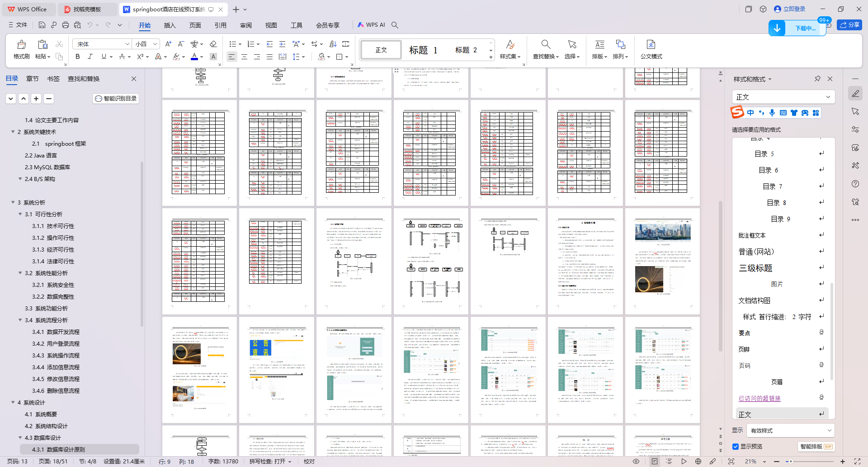Expand the styles gallery arrow
Image resolution: width=868 pixels, height=467 pixels.
click(491, 57)
